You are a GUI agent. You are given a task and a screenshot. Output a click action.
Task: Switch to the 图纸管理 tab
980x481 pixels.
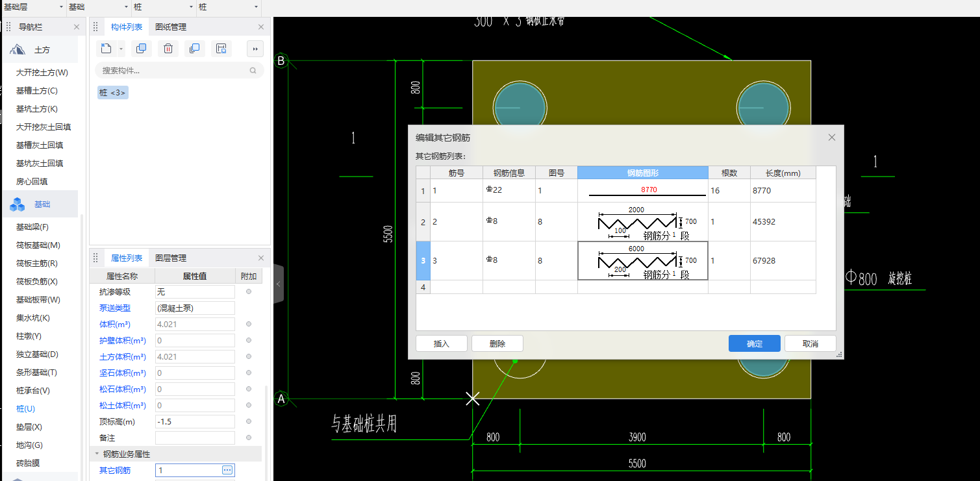(171, 27)
